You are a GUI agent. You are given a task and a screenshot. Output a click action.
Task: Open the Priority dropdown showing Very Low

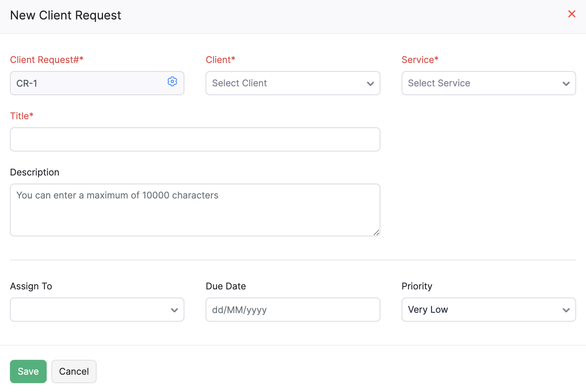pyautogui.click(x=488, y=310)
